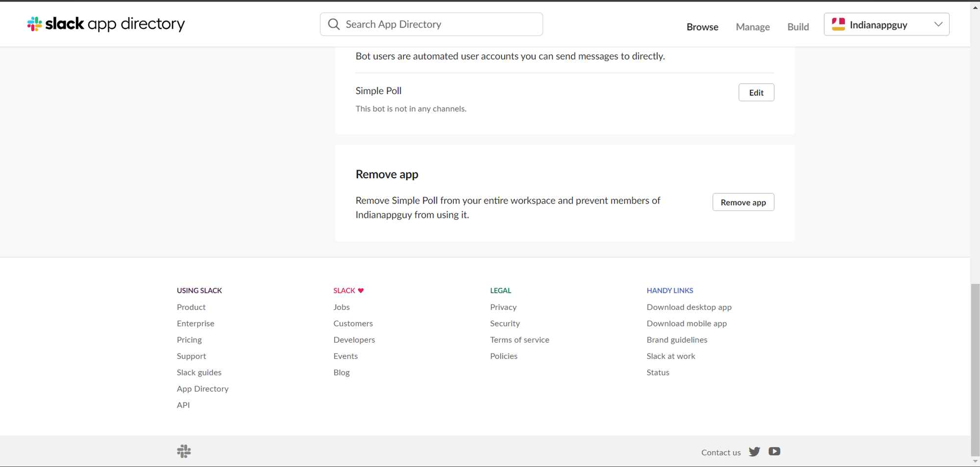Click the HANDY LINKS heading
This screenshot has height=467, width=980.
[x=670, y=291]
